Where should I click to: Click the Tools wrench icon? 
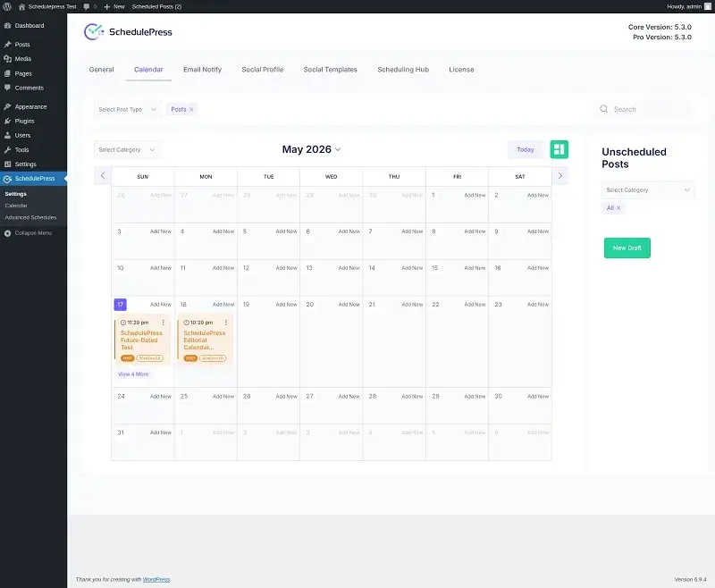click(7, 149)
